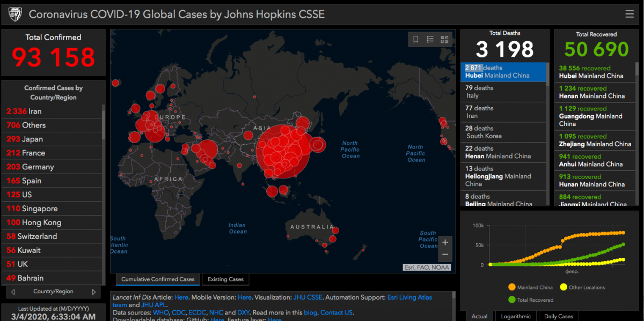Open the map legend list icon
This screenshot has height=321, width=644.
click(430, 39)
